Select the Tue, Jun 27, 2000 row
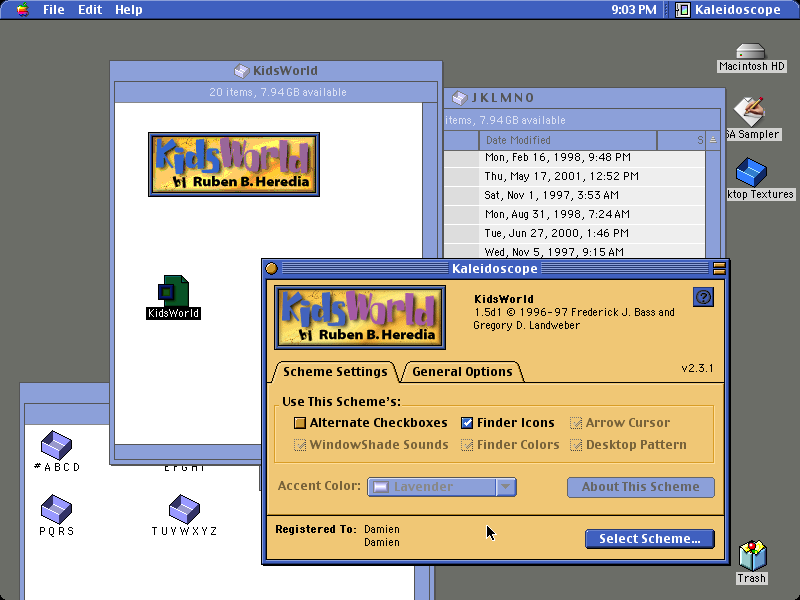Viewport: 800px width, 600px height. (x=574, y=233)
